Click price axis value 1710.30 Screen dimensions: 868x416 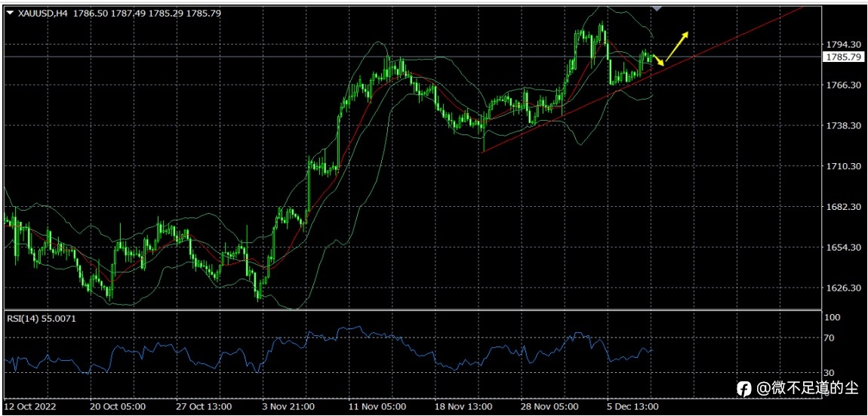[x=843, y=166]
